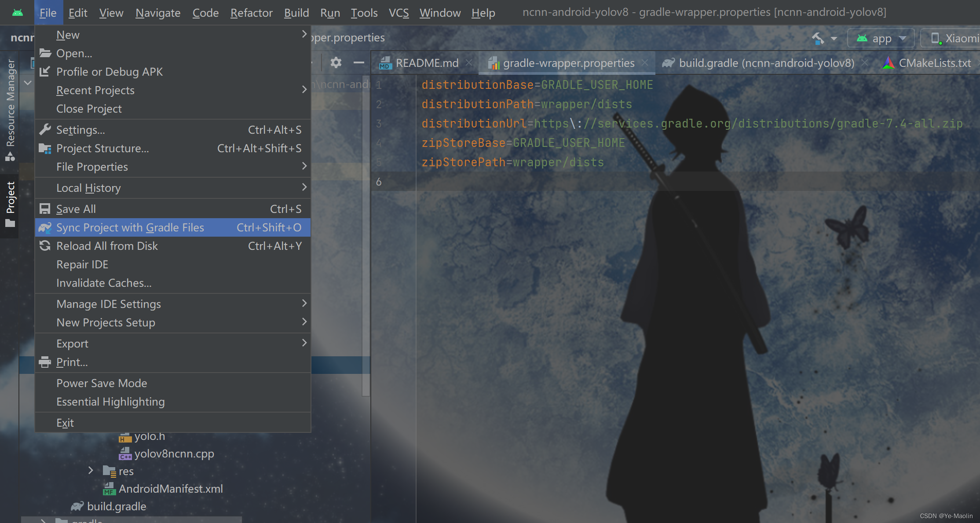Expand the Recent Projects submenu

point(172,90)
